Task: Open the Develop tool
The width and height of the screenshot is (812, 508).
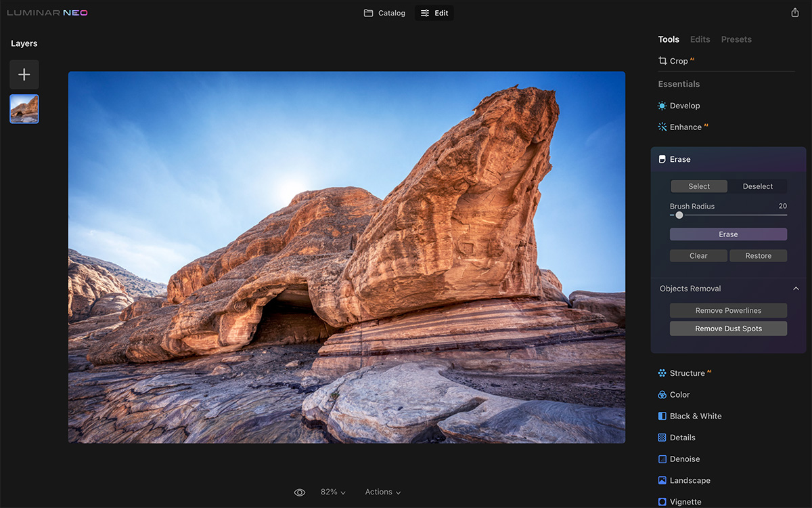Action: click(683, 106)
